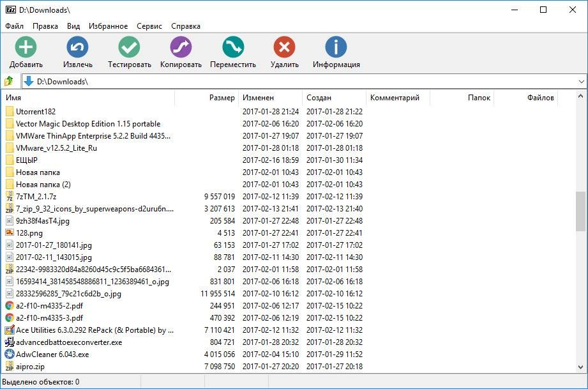Click the 7-Zip icon in title bar
Screen dimensions: 588x389
(x=10, y=10)
